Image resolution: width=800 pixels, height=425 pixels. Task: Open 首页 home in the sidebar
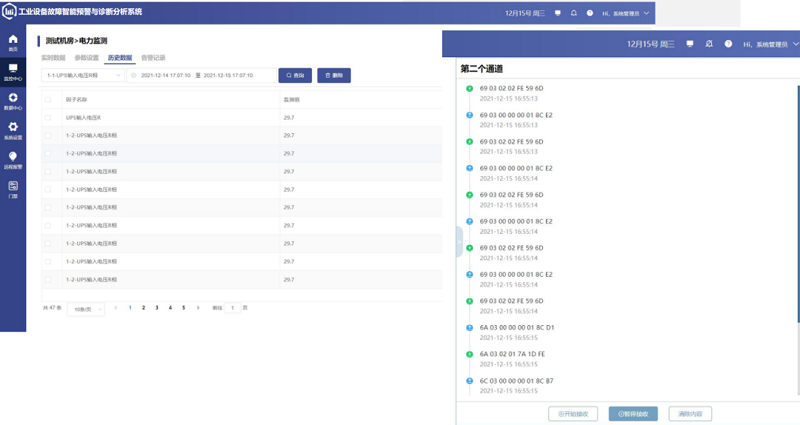coord(13,42)
